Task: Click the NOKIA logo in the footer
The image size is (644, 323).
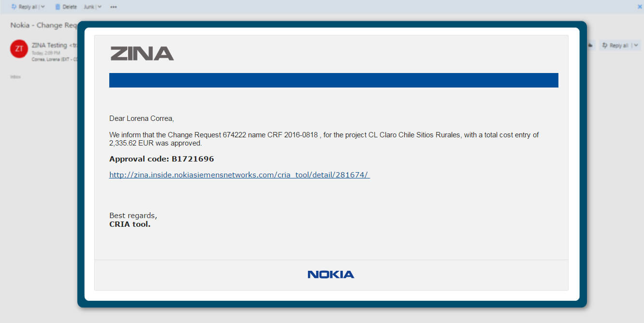Action: coord(331,275)
